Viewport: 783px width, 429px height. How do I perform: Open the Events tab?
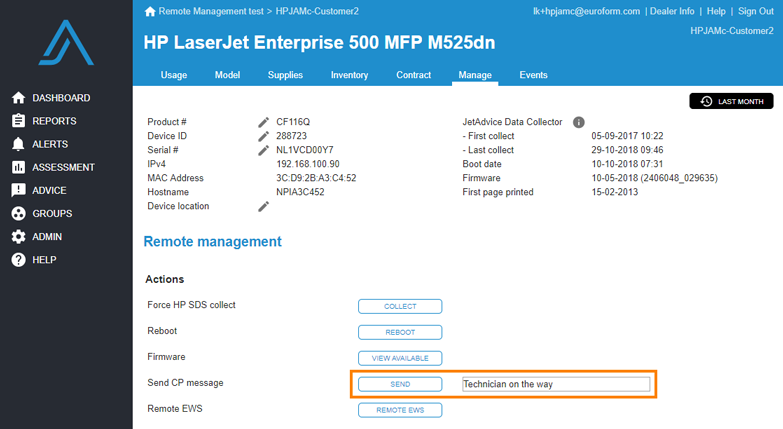click(533, 75)
